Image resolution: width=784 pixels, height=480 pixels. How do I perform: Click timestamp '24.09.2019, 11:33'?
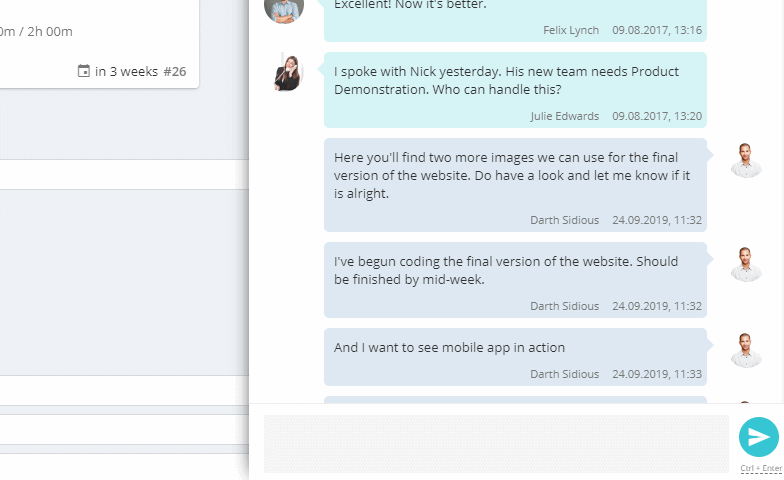click(x=657, y=374)
